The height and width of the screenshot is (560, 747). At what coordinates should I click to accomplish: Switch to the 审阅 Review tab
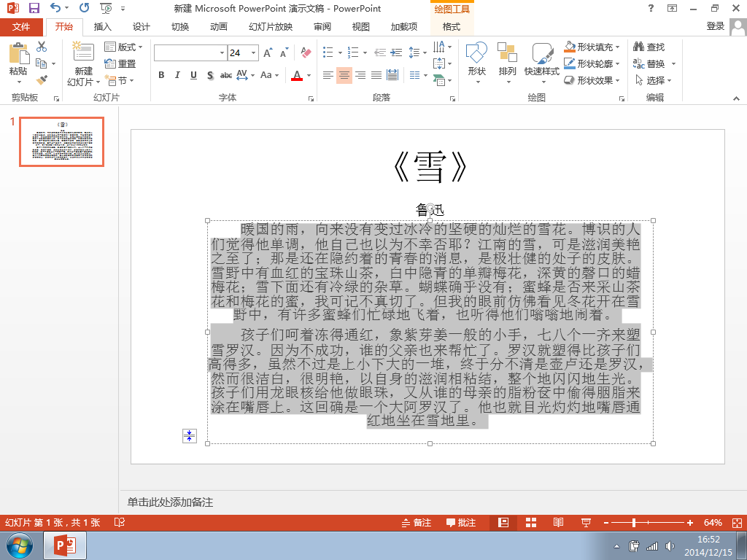322,27
